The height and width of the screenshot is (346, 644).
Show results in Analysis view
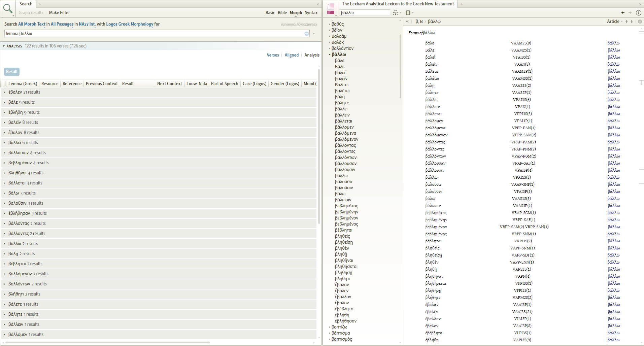click(312, 55)
